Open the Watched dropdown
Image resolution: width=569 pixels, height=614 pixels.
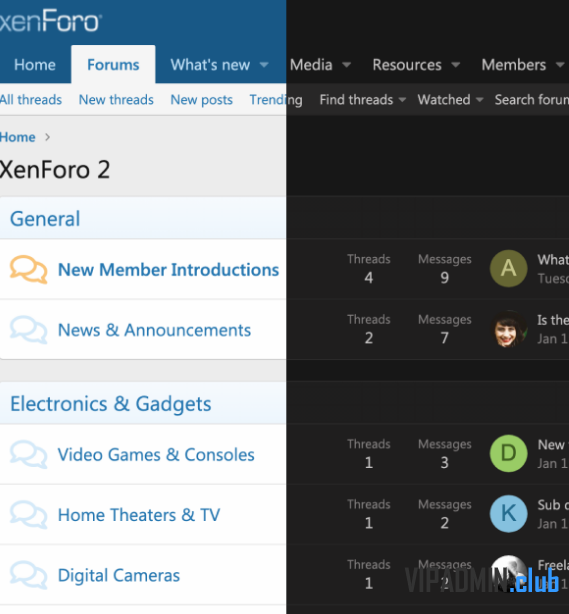point(450,100)
